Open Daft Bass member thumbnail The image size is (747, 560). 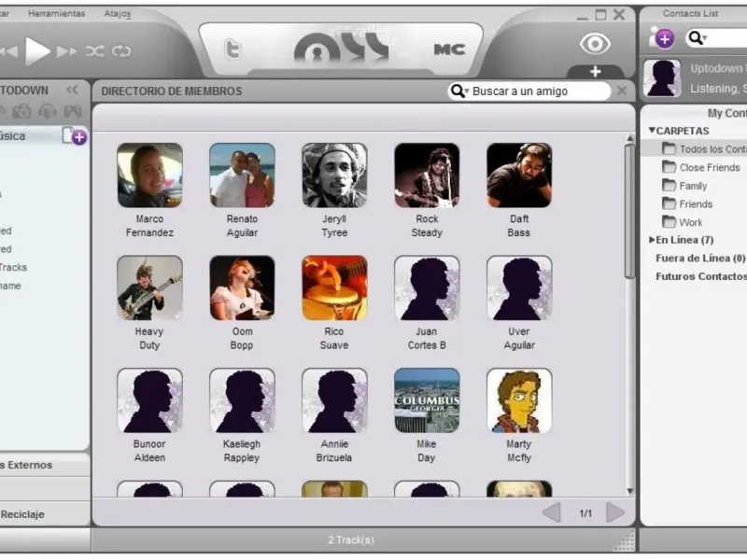[519, 175]
